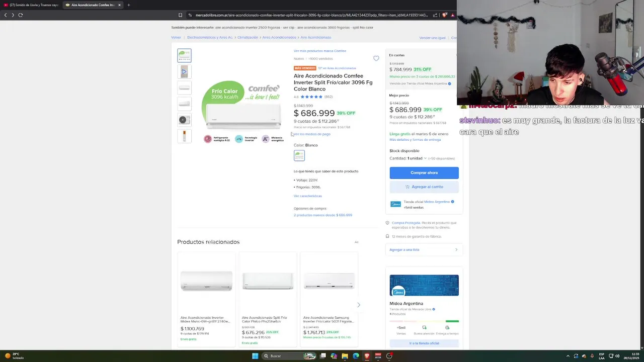Click Ver características link

click(308, 196)
